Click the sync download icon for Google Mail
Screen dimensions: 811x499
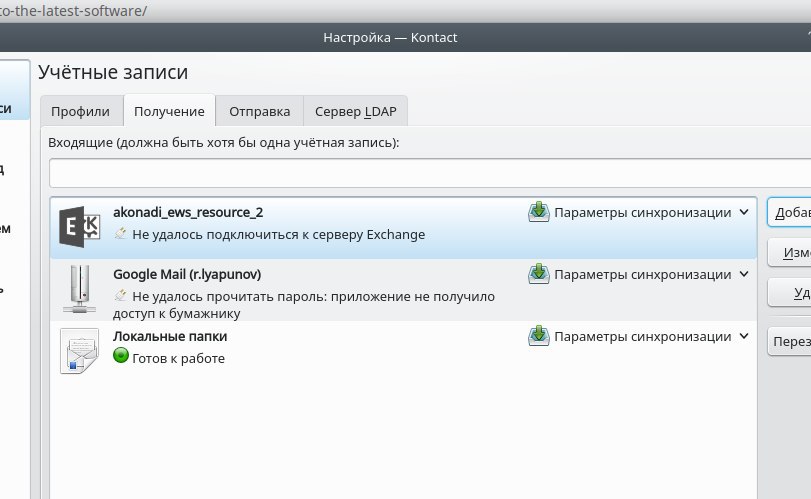[x=539, y=274]
